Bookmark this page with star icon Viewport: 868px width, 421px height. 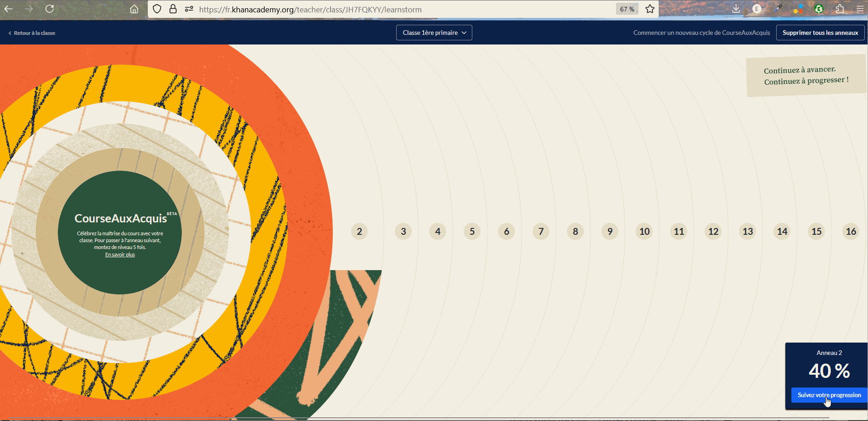[x=650, y=9]
